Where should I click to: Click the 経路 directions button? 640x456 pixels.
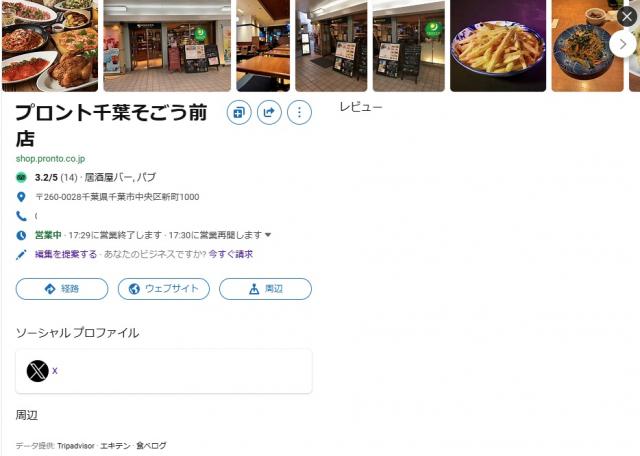click(62, 289)
